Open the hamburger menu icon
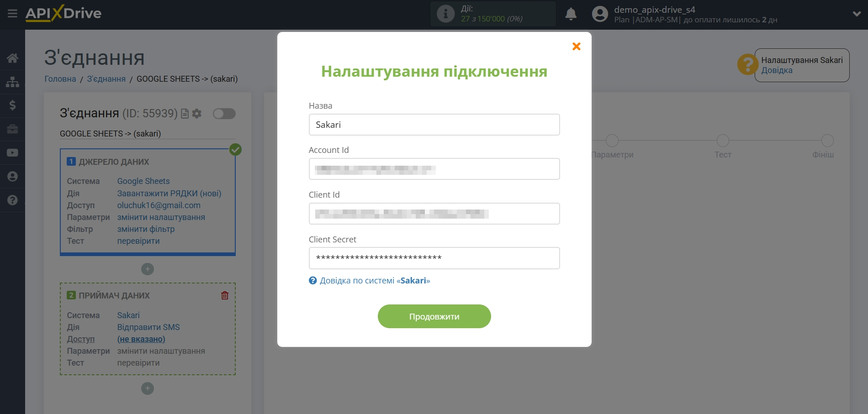The image size is (868, 414). pyautogui.click(x=12, y=14)
